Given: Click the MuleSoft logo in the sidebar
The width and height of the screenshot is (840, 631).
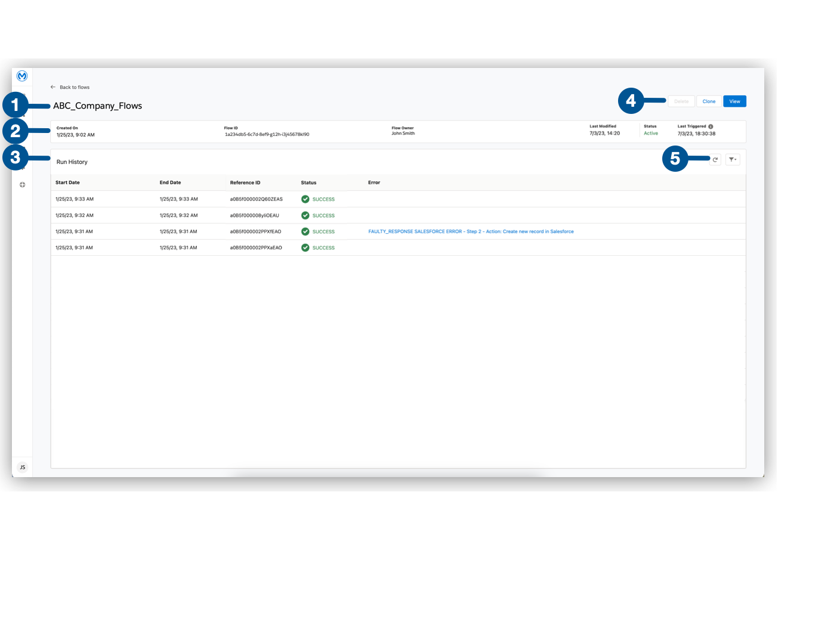Looking at the screenshot, I should point(22,76).
